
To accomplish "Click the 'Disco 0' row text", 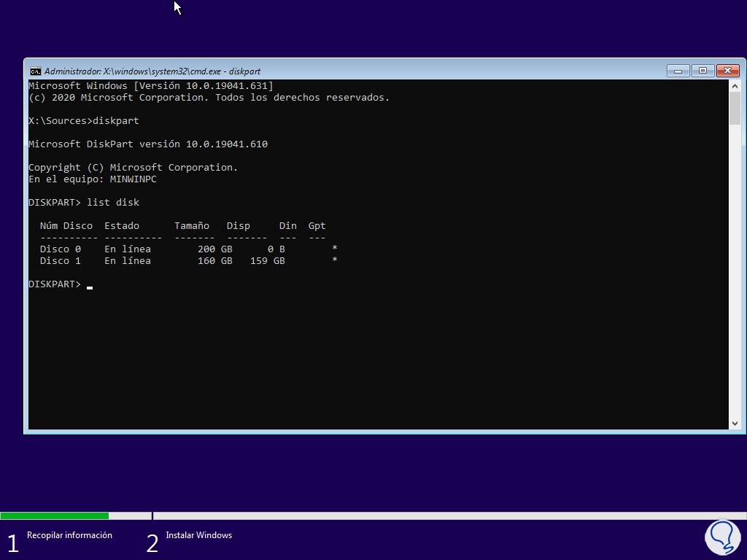I will click(61, 249).
